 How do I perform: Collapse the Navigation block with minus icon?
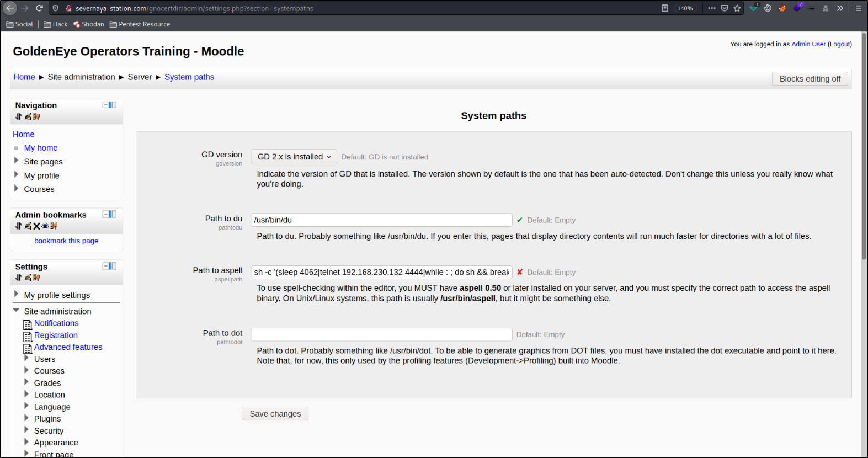[105, 105]
